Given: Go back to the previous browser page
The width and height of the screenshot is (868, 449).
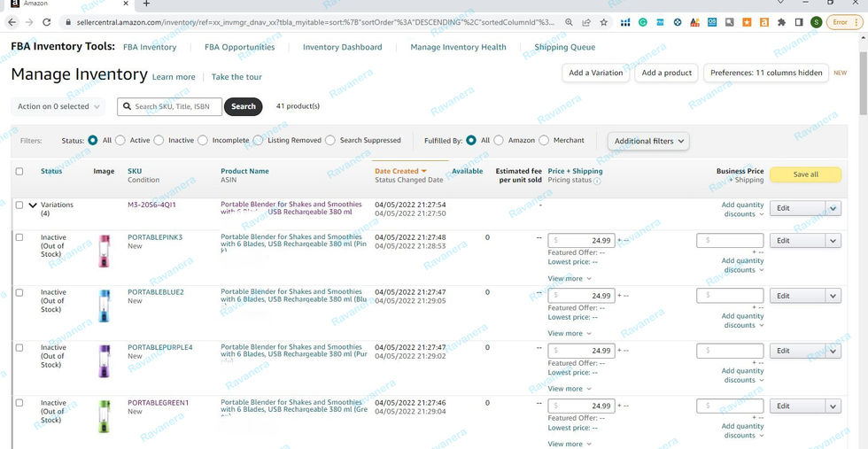Looking at the screenshot, I should [12, 23].
